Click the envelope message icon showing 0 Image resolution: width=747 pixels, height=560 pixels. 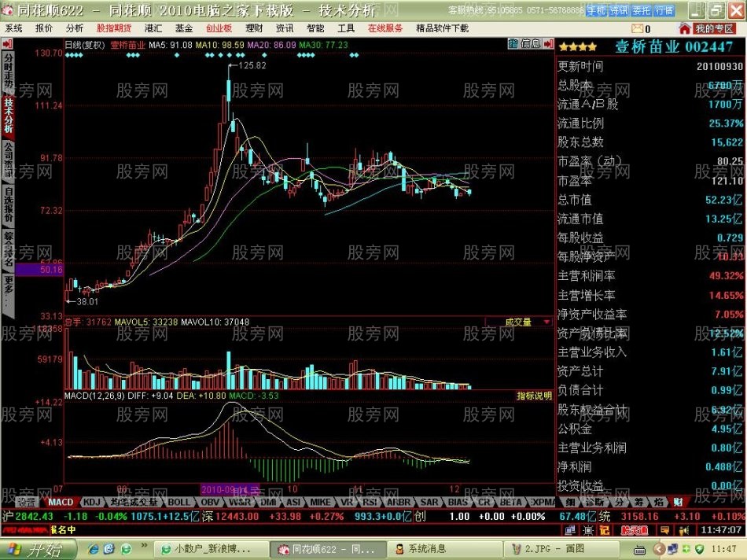pos(638,26)
